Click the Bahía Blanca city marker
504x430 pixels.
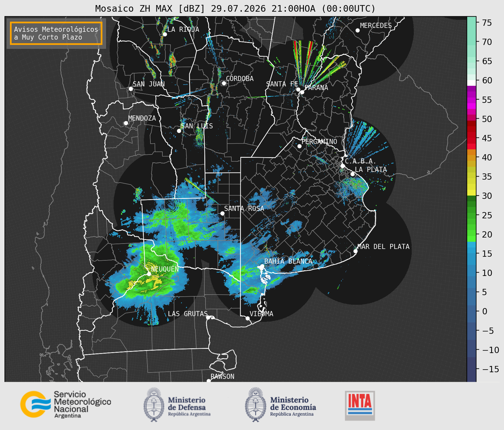click(x=262, y=266)
